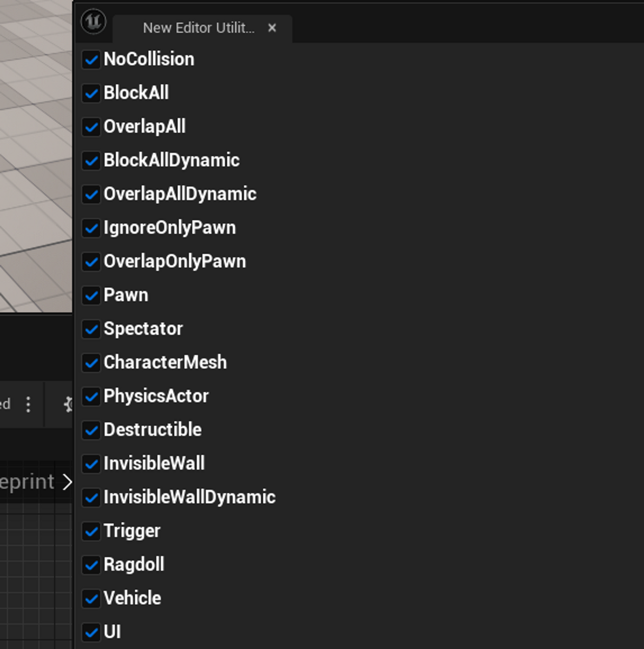Image resolution: width=644 pixels, height=649 pixels.
Task: Deselect the IgnoreOnlyPawn option
Action: click(90, 229)
